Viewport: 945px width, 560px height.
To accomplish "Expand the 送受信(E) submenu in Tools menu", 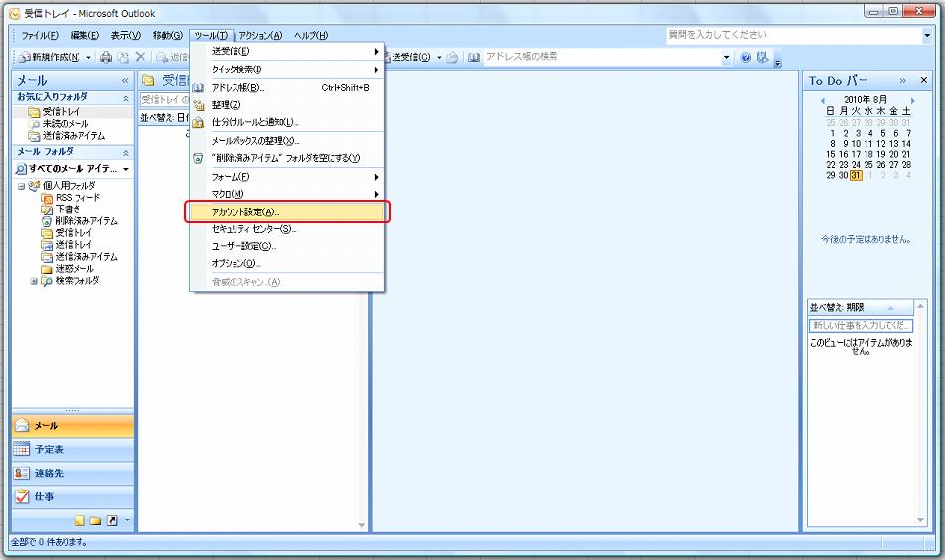I will pos(287,52).
